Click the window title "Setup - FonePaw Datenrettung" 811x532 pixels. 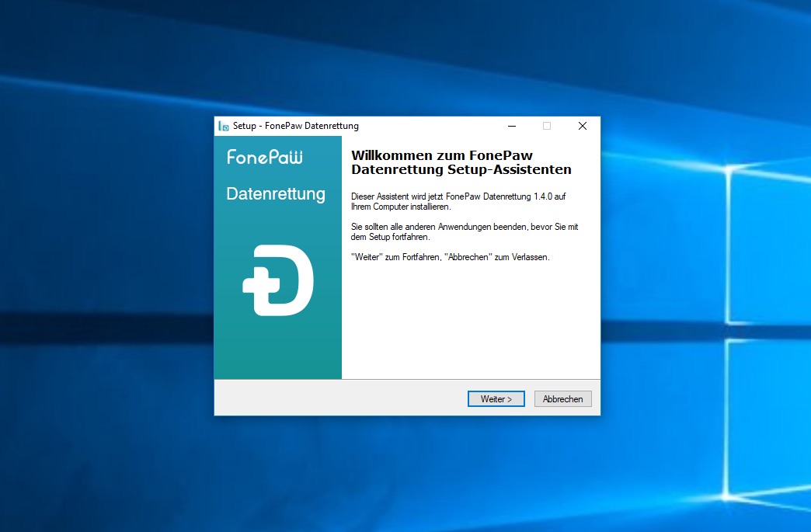click(296, 126)
